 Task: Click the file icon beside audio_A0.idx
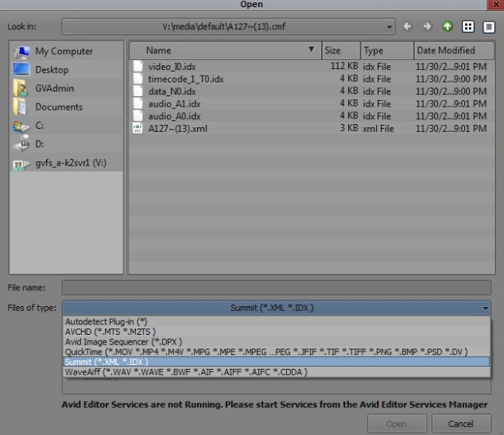click(138, 115)
